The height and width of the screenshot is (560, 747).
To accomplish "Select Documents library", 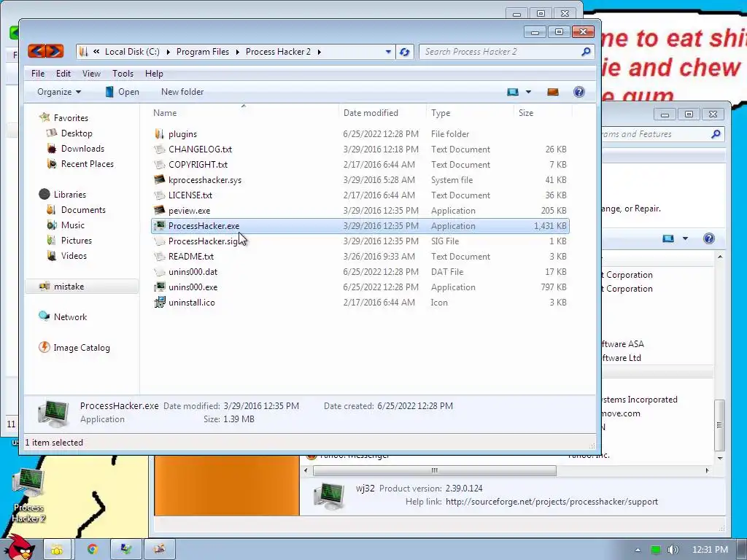I will click(83, 209).
